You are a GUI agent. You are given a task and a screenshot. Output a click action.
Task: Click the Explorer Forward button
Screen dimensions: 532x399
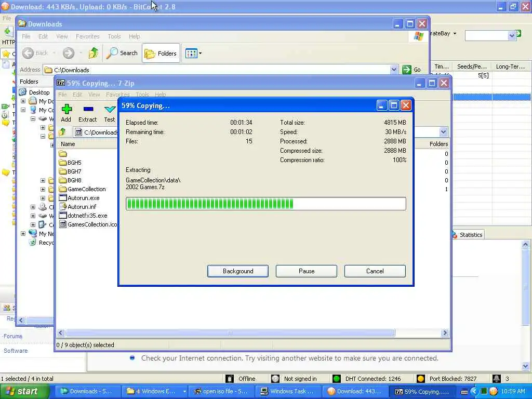click(68, 53)
